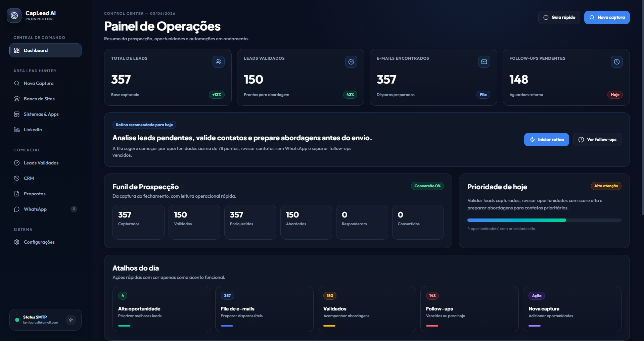Navigate to CRM
Image resolution: width=644 pixels, height=341 pixels.
[x=45, y=178]
